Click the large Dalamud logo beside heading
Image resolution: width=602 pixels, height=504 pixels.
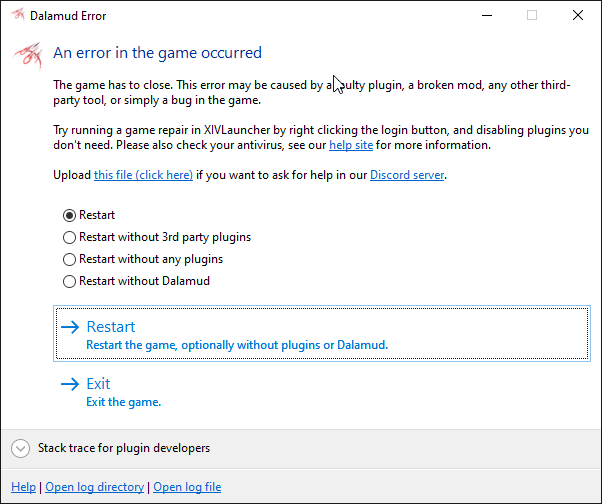tap(28, 56)
